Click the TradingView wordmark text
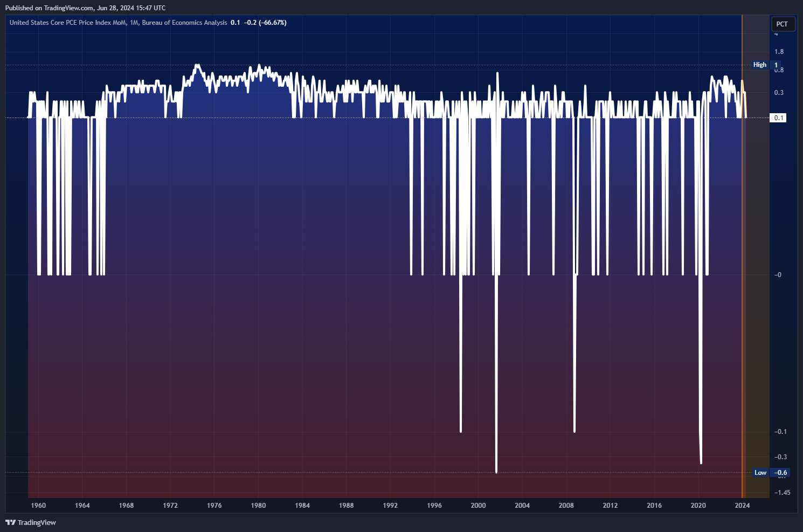The height and width of the screenshot is (532, 803). 37,522
